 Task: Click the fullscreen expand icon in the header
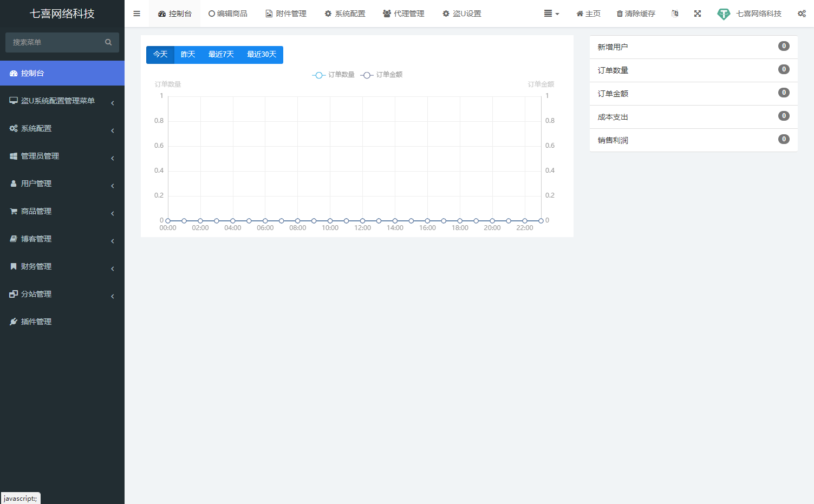[x=697, y=13]
